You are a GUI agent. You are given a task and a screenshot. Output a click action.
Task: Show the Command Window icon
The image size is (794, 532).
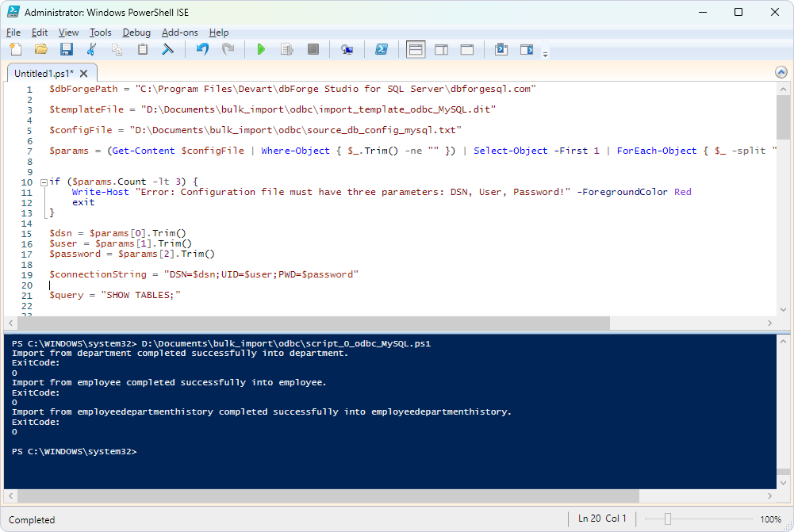(501, 49)
